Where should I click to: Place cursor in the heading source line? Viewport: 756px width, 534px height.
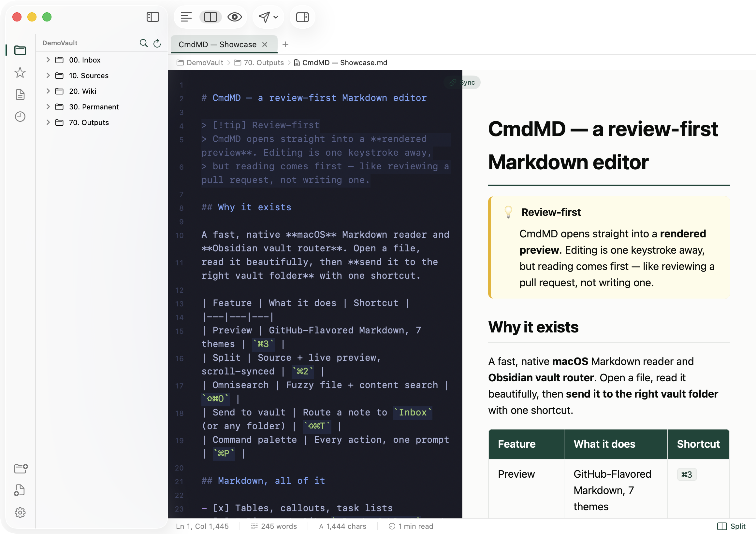(x=314, y=98)
